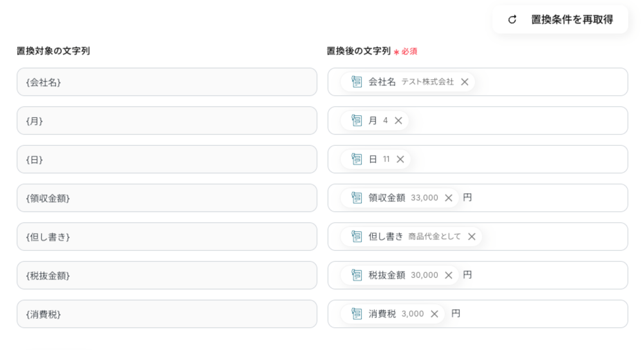Select the {月} target string field
Image resolution: width=644 pixels, height=350 pixels.
(x=167, y=121)
